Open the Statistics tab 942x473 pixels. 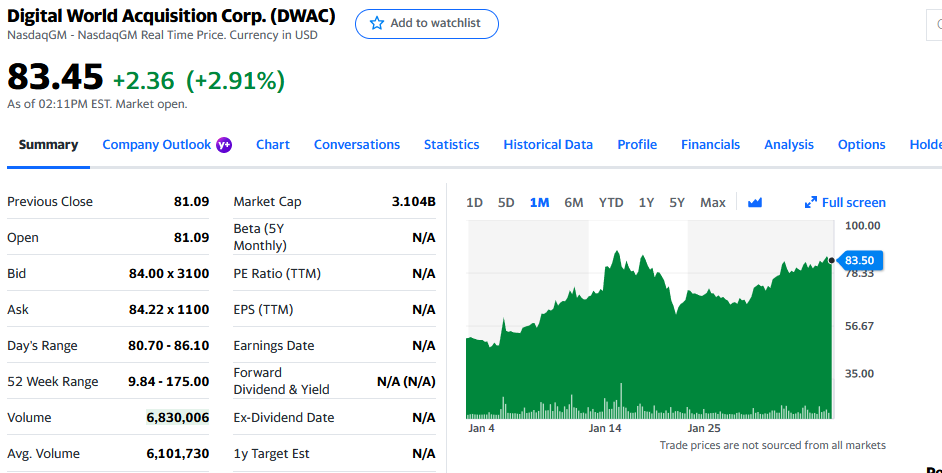pos(452,145)
